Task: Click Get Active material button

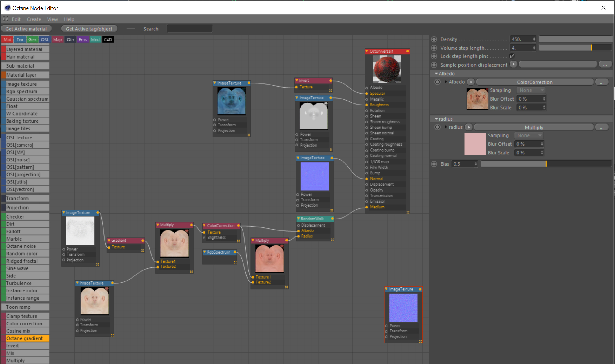Action: tap(26, 29)
